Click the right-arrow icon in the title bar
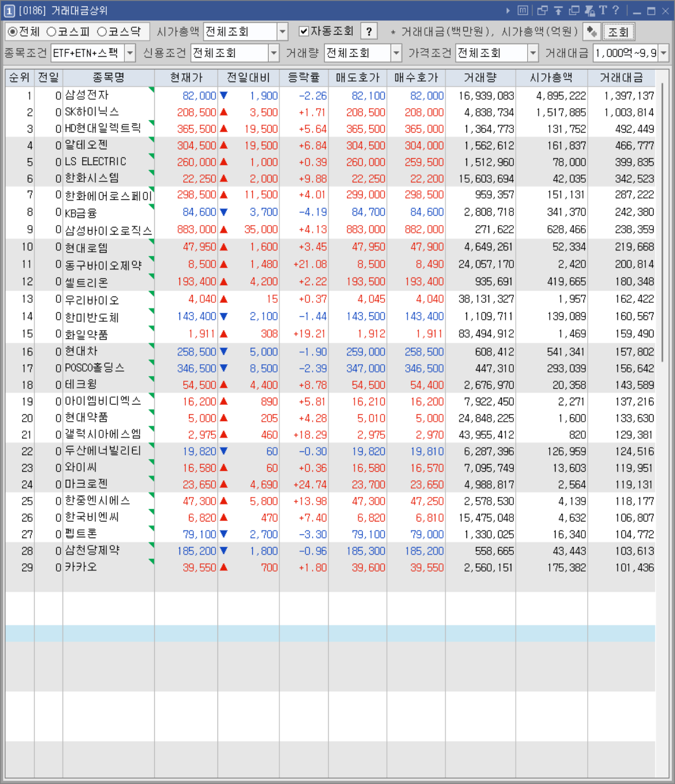 pyautogui.click(x=508, y=11)
